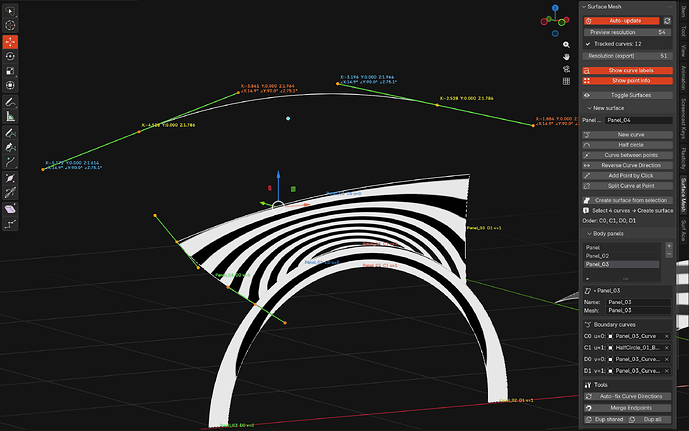Open the D1 Panel_03_Curve object picker
The width and height of the screenshot is (689, 431).
(638, 371)
